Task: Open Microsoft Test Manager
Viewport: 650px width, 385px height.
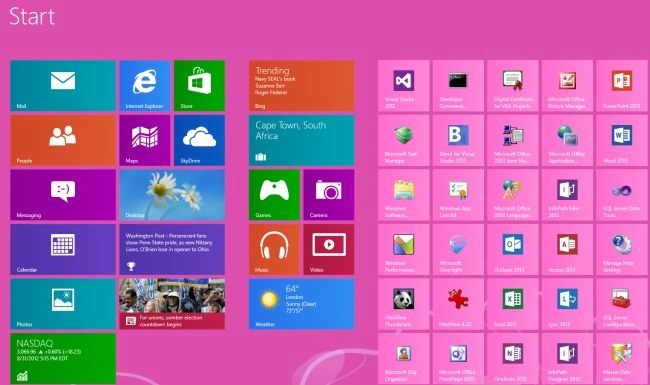Action: 404,140
